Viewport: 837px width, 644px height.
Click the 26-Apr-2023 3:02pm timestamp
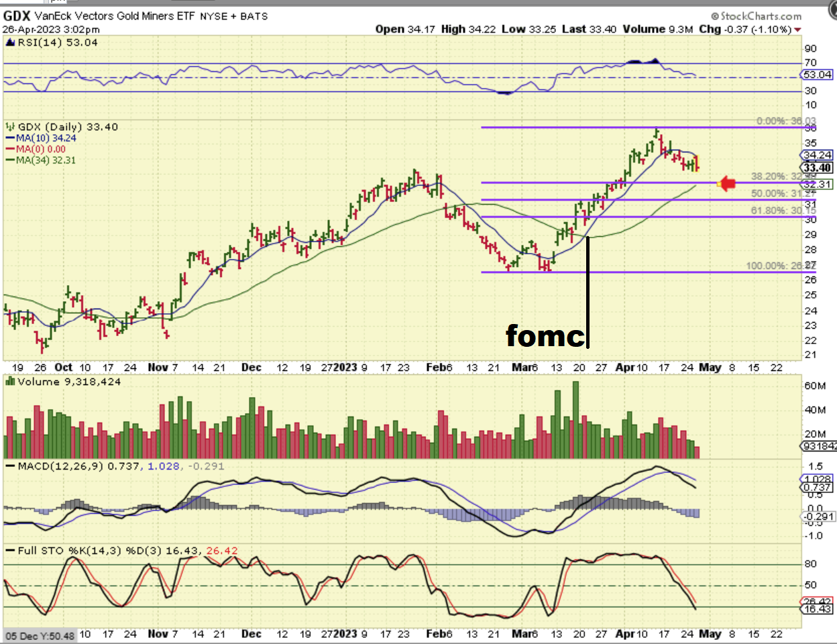[51, 30]
